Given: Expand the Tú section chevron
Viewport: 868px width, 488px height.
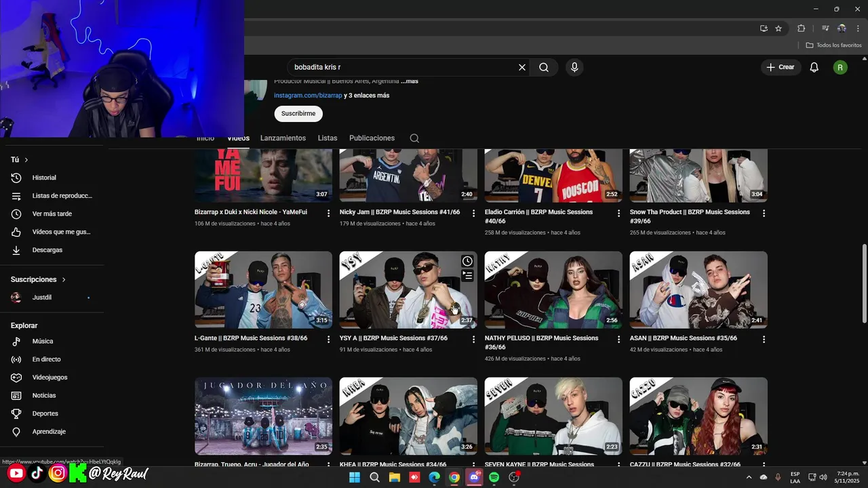Looking at the screenshot, I should point(26,160).
